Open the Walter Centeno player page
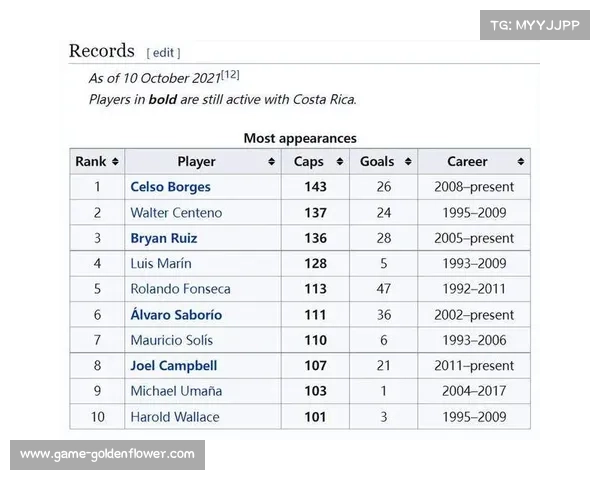 [176, 213]
